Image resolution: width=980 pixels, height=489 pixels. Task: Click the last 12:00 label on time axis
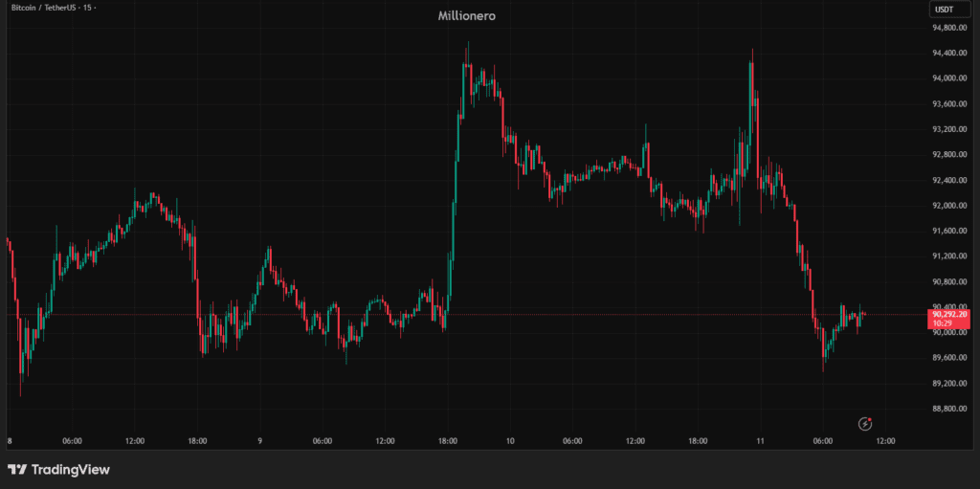(885, 441)
